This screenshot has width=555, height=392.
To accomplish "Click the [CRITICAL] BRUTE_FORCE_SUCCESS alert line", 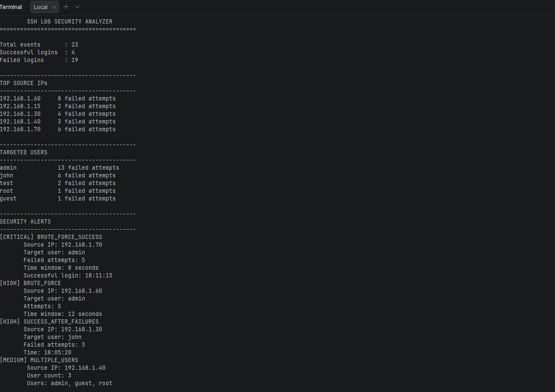I will click(x=51, y=237).
